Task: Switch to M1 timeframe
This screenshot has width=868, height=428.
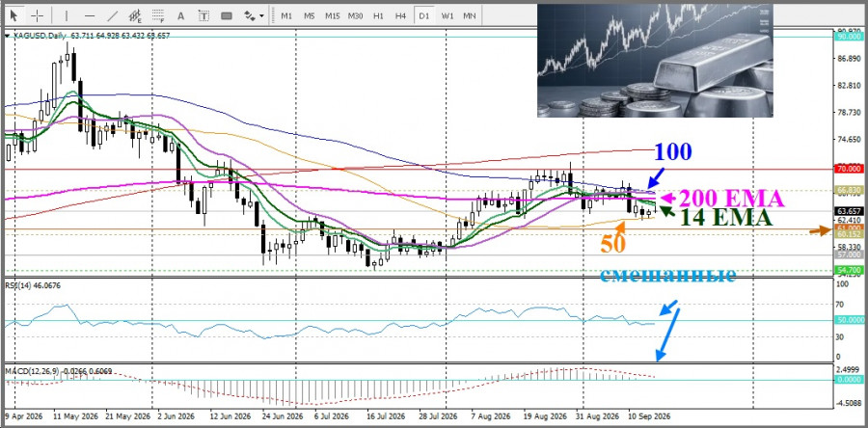Action: pyautogui.click(x=286, y=16)
